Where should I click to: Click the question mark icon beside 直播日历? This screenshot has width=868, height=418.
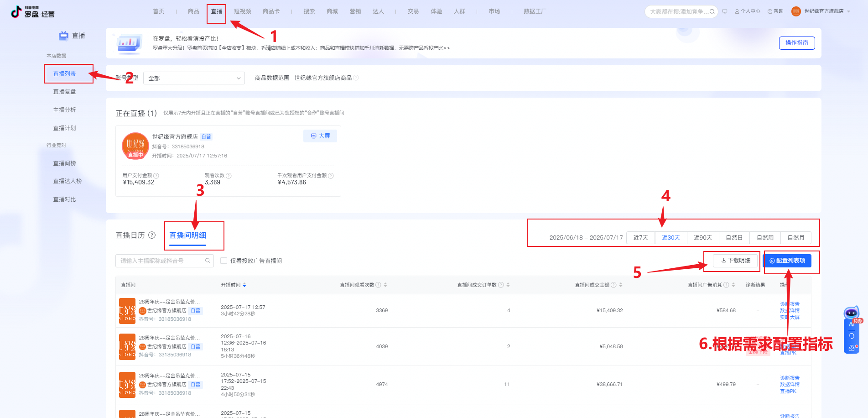[x=152, y=235]
